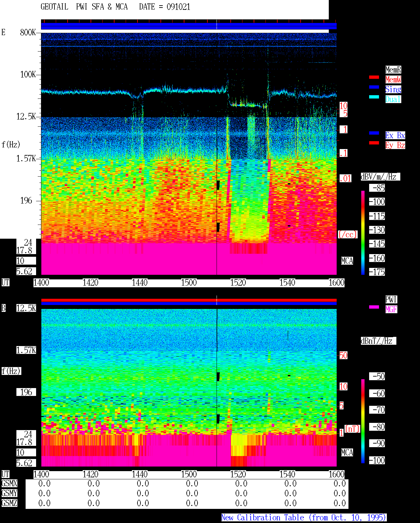Viewport: 420px width, 523px height.
Task: Click the 1520 time label under E panel
Action: [x=238, y=282]
